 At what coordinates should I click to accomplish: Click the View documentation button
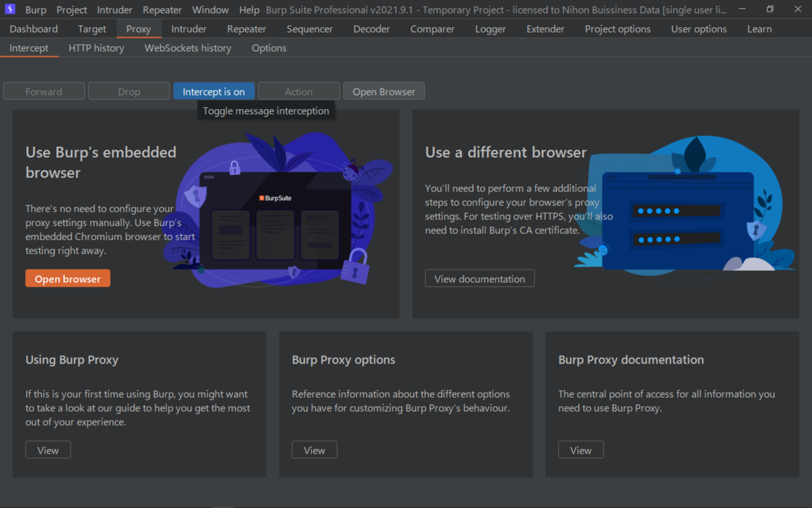(480, 278)
